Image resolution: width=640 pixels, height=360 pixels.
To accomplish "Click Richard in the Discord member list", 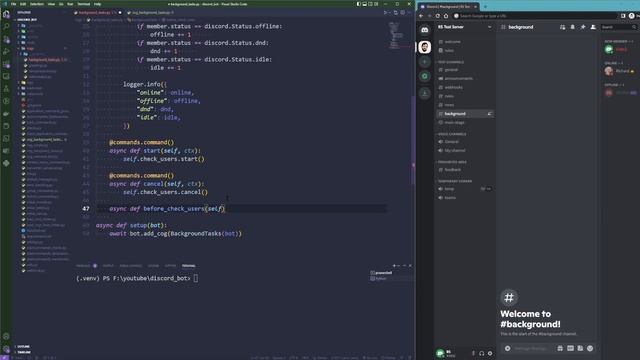I will coord(620,71).
